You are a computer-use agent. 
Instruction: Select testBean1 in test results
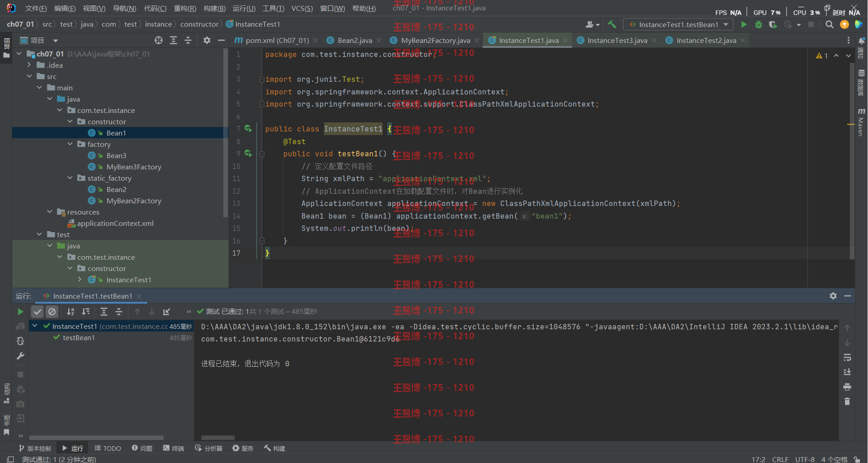[x=79, y=337]
